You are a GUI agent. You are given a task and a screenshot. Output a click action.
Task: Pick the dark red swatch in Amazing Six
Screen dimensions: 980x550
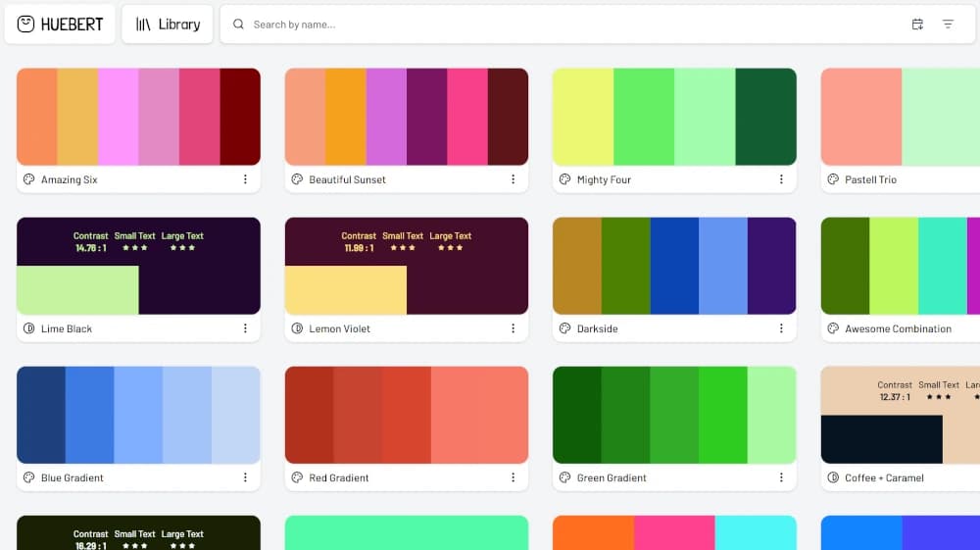(240, 117)
